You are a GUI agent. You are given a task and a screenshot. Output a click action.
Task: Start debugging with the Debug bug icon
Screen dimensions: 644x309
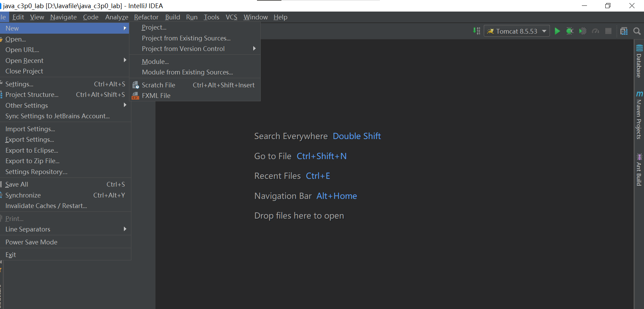pos(570,31)
